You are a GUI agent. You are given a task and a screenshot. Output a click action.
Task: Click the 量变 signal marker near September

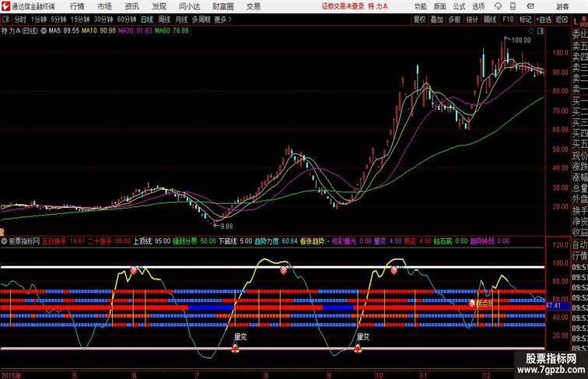358,349
